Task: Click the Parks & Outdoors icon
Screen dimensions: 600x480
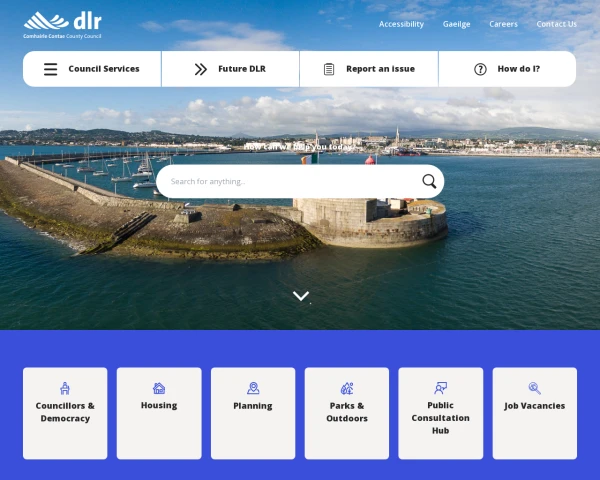Action: 347,388
